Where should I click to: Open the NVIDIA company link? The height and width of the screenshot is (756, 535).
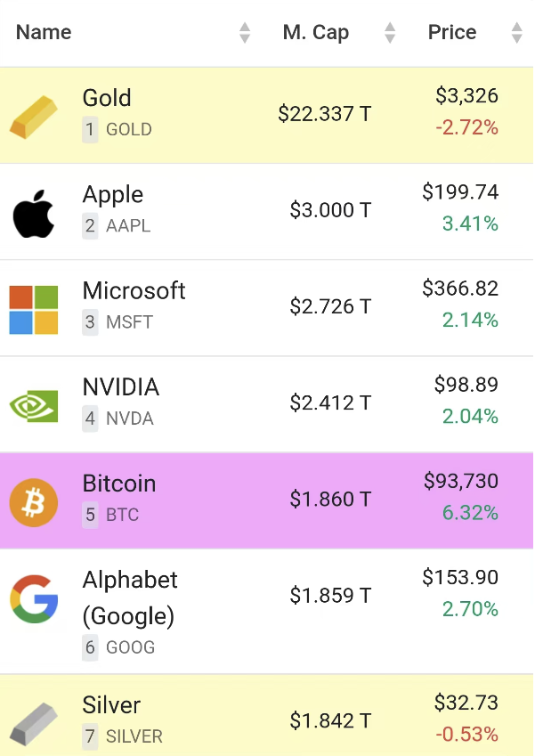coord(120,386)
